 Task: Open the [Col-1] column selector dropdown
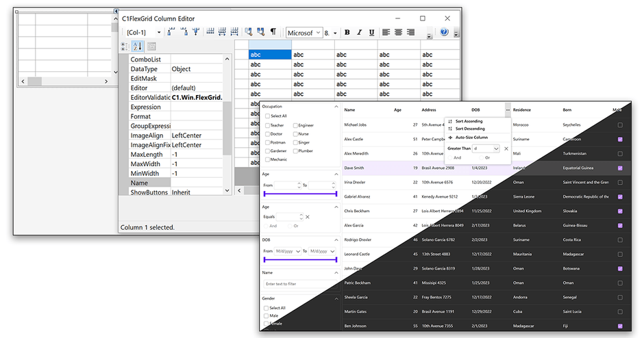pos(159,32)
